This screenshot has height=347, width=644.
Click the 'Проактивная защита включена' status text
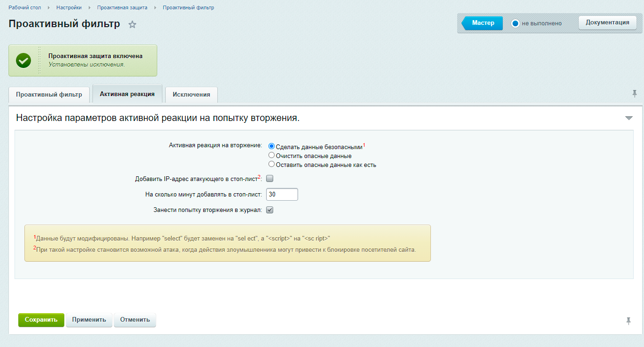[x=95, y=56]
